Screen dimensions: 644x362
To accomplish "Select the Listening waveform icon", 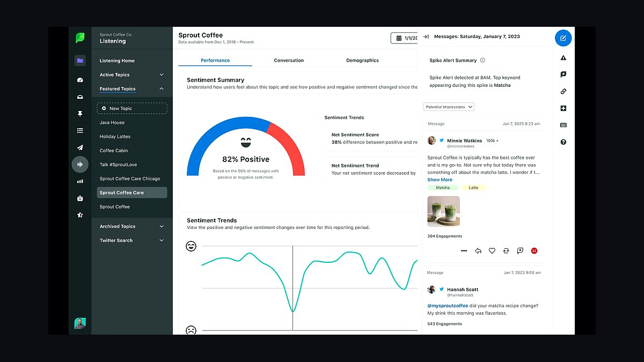I will [80, 164].
